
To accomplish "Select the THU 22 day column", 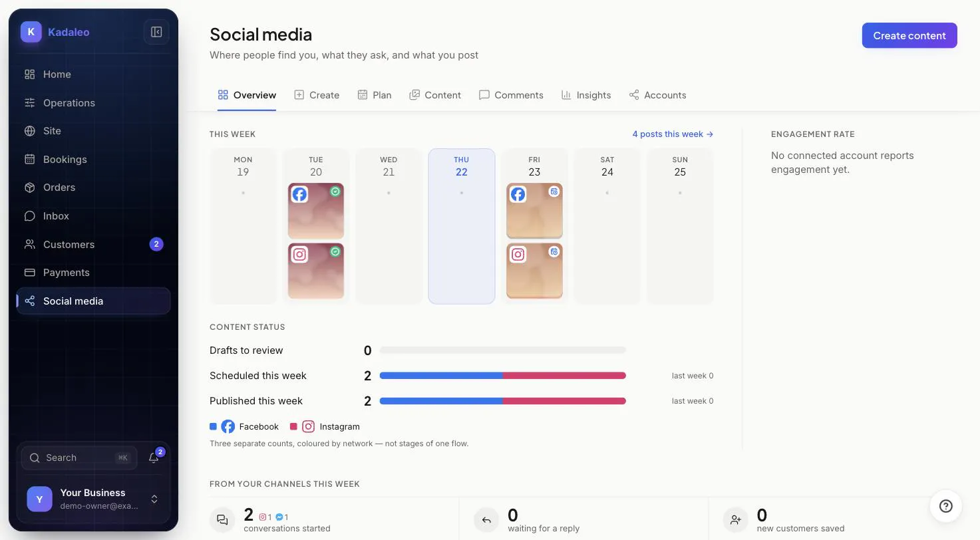I will [x=462, y=226].
